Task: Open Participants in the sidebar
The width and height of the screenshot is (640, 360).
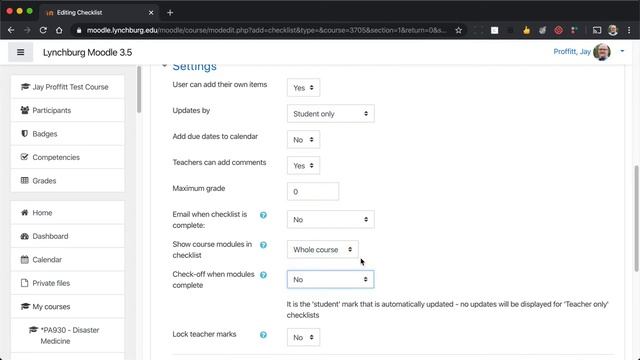Action: click(67, 110)
